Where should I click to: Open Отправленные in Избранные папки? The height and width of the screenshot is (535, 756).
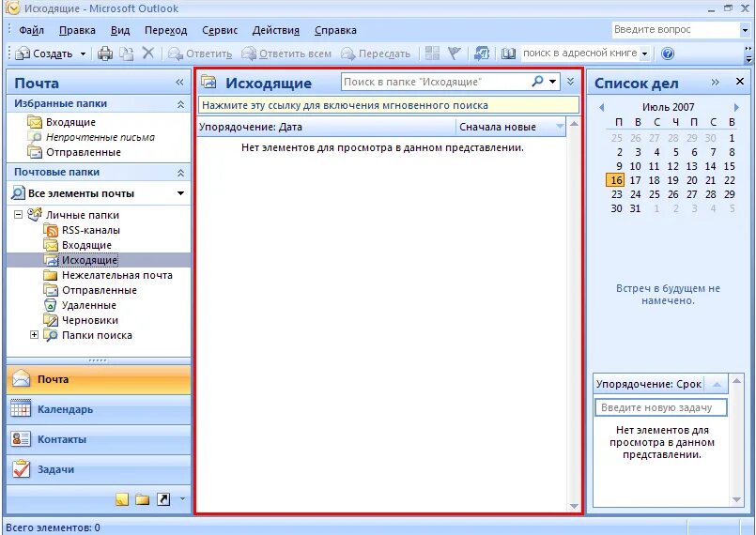tap(84, 152)
